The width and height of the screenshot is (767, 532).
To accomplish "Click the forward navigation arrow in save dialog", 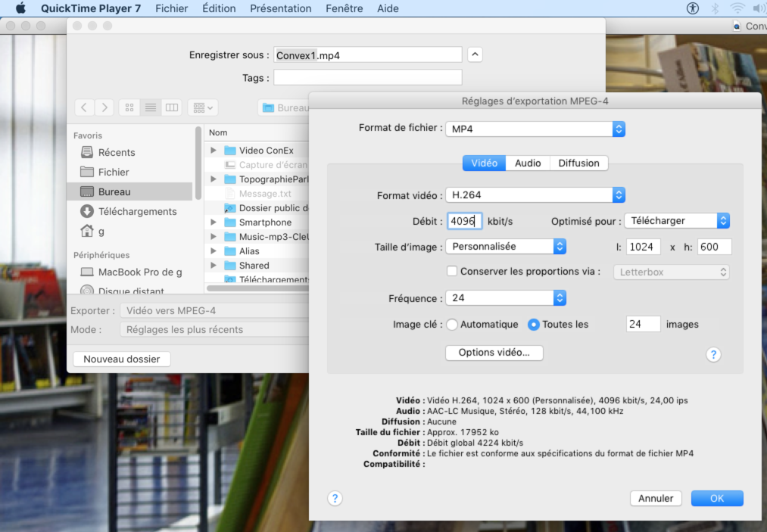I will tap(104, 107).
